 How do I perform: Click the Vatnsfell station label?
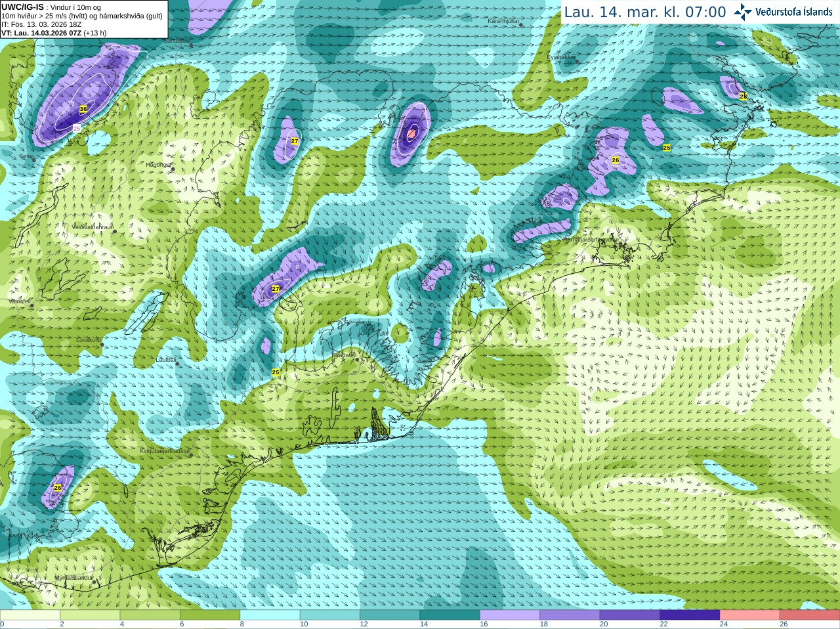pos(20,301)
